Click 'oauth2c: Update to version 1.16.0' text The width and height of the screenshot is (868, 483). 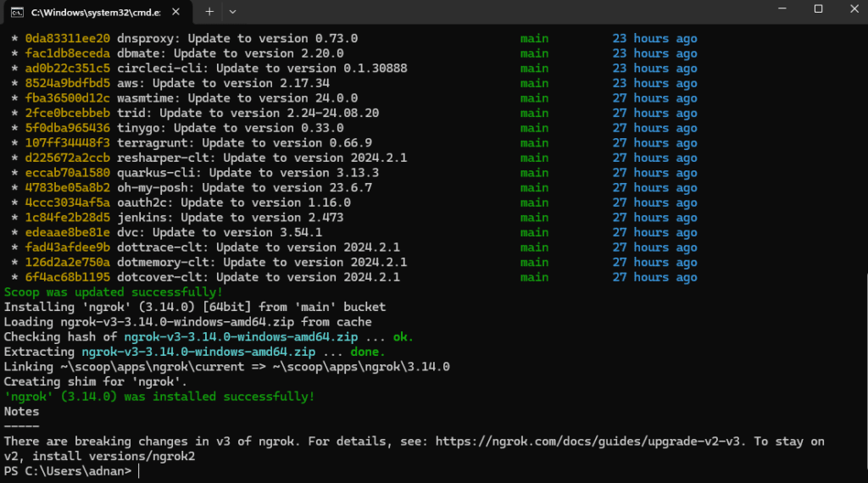(x=234, y=203)
